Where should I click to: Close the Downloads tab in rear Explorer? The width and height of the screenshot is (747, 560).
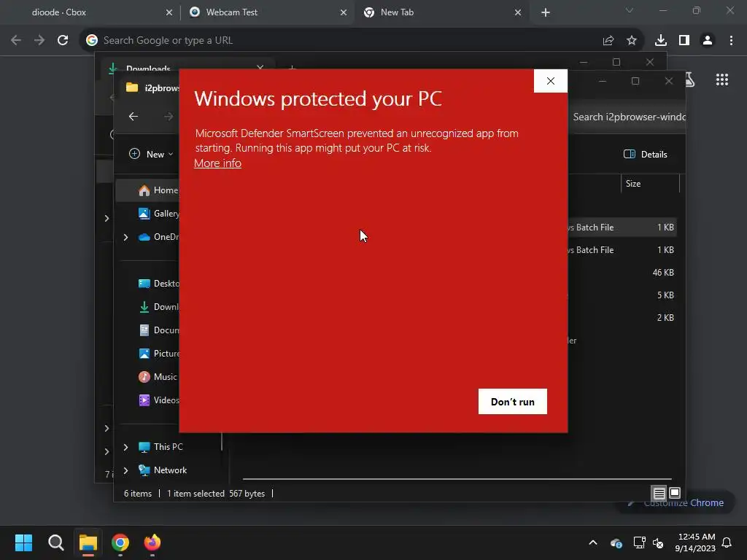tap(260, 68)
